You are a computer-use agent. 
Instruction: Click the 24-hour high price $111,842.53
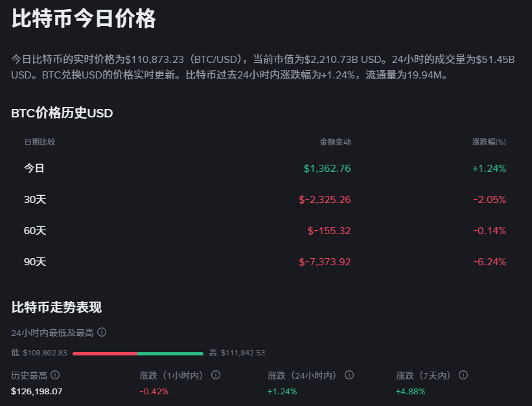click(x=243, y=353)
